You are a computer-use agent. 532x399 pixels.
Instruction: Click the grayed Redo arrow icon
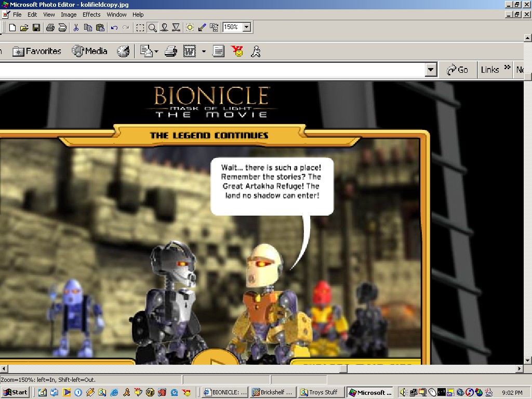coord(126,28)
